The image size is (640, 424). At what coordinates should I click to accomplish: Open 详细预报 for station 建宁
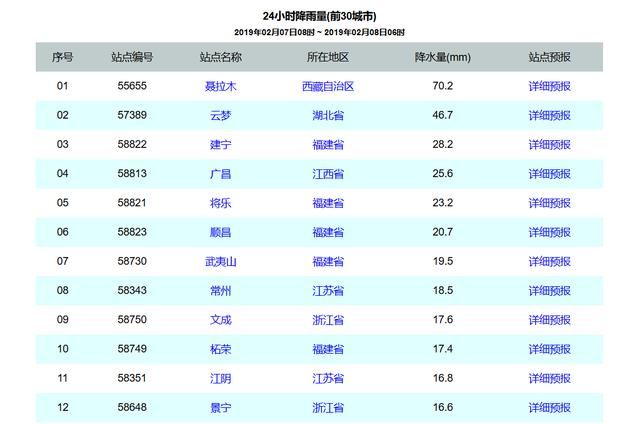click(549, 144)
